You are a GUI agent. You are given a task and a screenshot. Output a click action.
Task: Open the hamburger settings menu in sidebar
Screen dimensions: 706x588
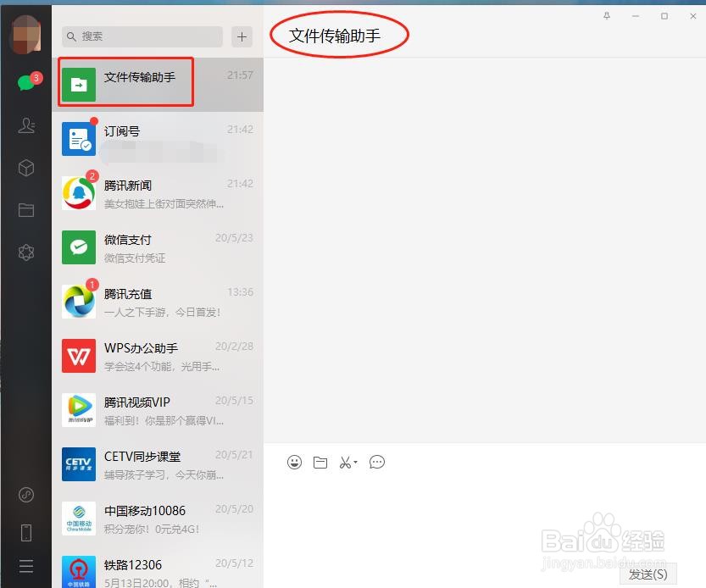pyautogui.click(x=26, y=566)
